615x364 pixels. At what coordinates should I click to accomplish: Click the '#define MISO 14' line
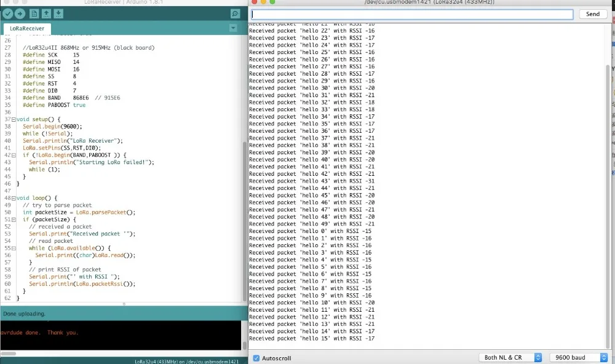click(x=51, y=62)
